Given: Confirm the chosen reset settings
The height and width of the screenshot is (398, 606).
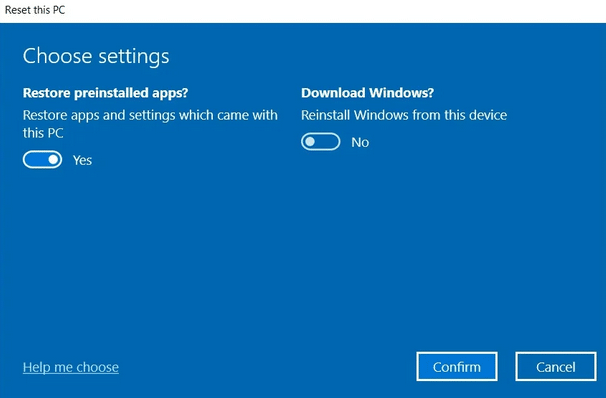Looking at the screenshot, I should point(457,366).
